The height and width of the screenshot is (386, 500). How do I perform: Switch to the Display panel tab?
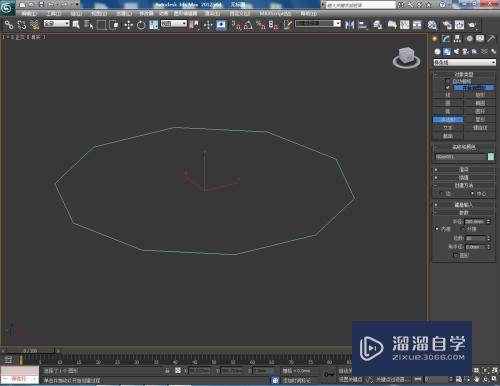pos(480,39)
